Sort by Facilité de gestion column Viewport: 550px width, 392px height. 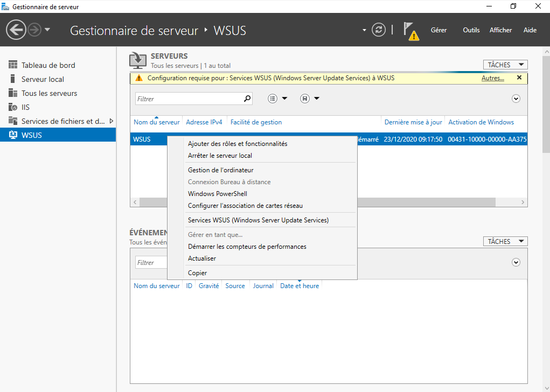click(x=256, y=122)
